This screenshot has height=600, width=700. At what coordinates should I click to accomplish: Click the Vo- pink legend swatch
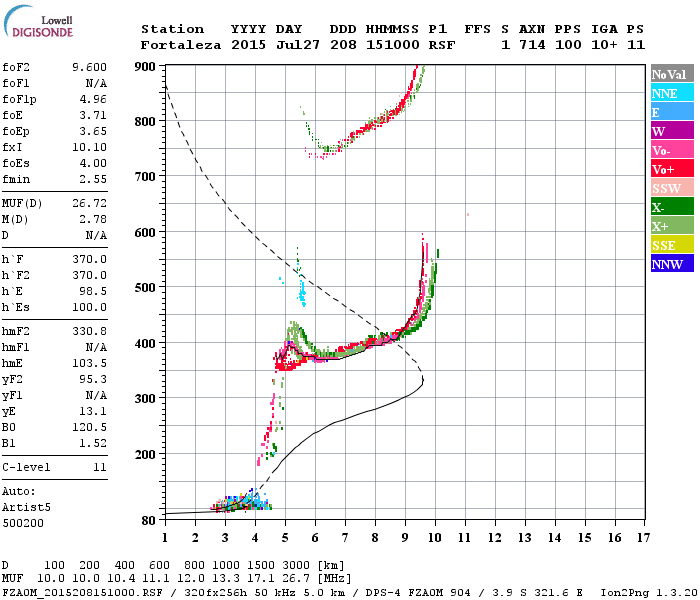672,150
